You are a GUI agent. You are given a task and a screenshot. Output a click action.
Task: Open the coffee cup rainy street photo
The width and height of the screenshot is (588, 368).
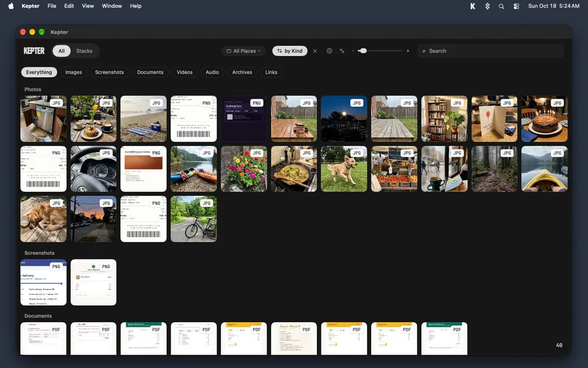pos(444,169)
